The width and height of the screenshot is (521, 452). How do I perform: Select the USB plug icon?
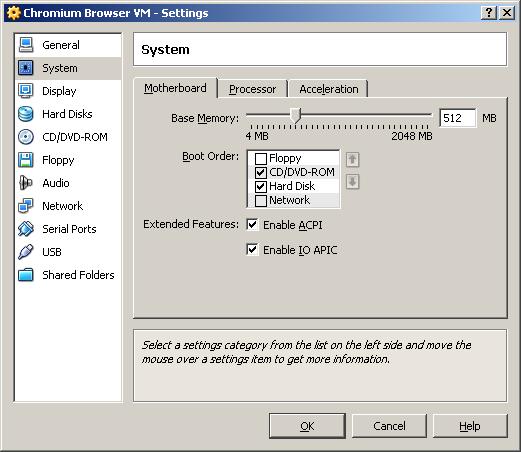26,252
